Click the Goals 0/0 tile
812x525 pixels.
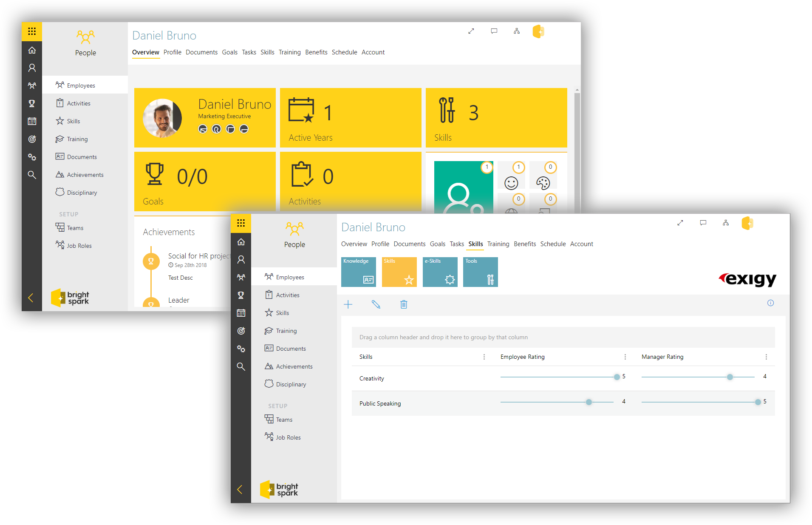tap(205, 182)
